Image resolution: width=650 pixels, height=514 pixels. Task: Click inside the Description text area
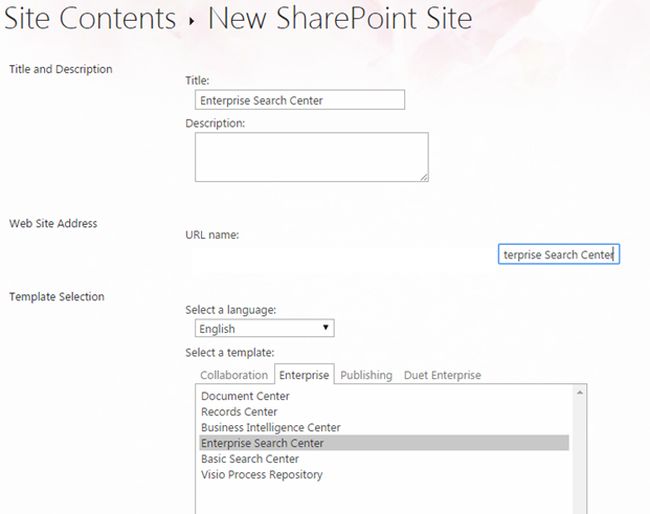(312, 157)
